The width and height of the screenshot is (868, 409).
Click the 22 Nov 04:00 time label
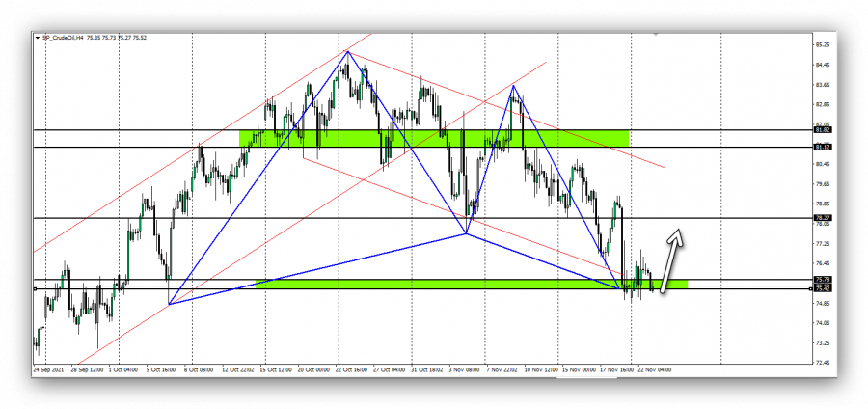(x=653, y=369)
